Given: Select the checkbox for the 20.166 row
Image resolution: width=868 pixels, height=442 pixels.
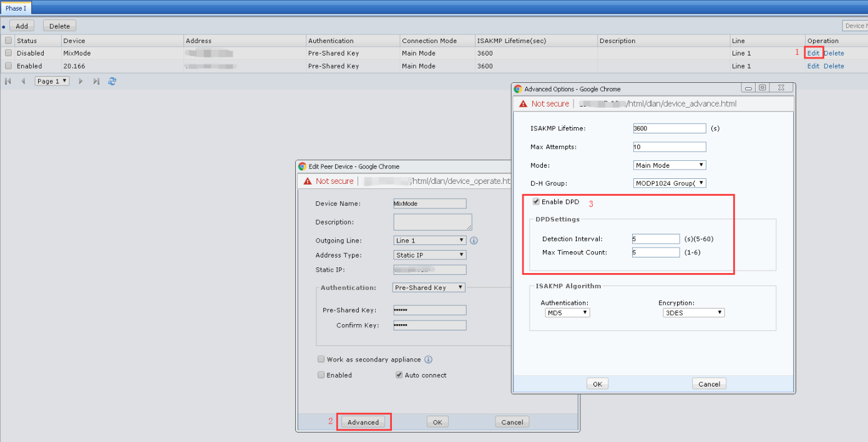Looking at the screenshot, I should (9, 65).
